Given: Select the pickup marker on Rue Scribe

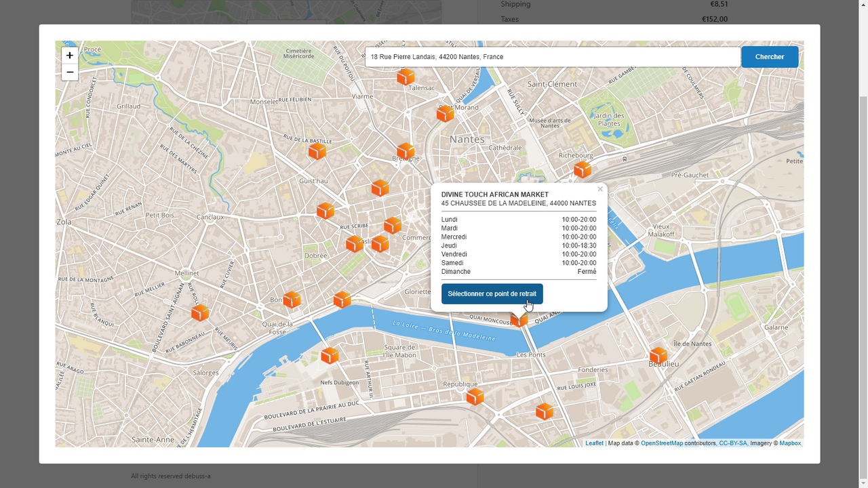Looking at the screenshot, I should [x=393, y=225].
